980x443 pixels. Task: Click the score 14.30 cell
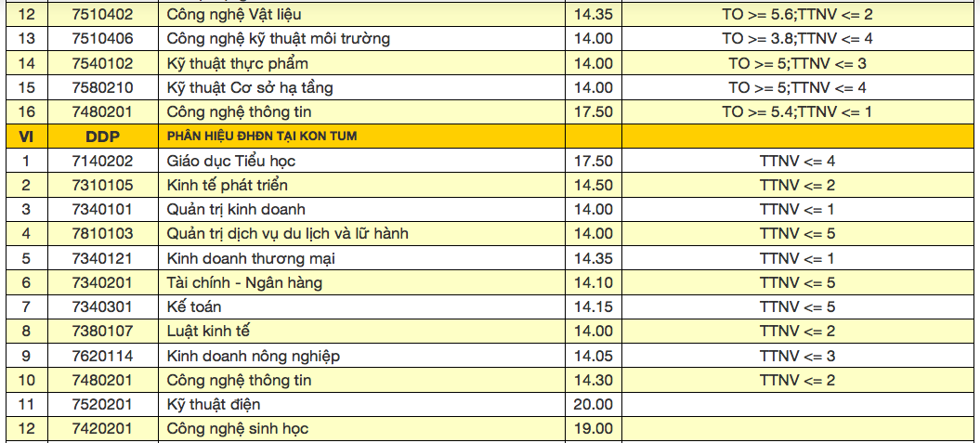tap(593, 380)
